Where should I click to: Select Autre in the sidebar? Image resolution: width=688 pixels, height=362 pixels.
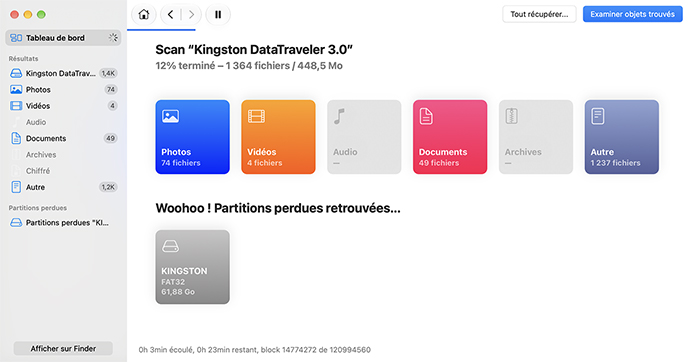63,187
